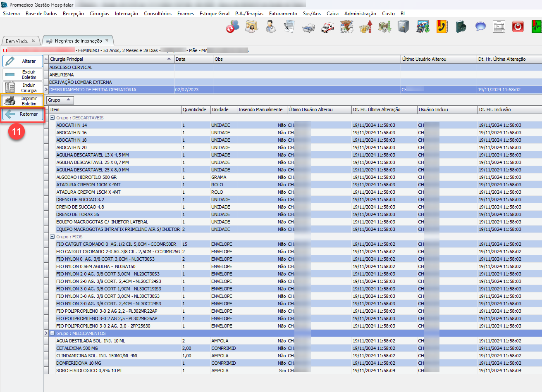
Task: Open the blue chat bubble icon
Action: (x=480, y=27)
